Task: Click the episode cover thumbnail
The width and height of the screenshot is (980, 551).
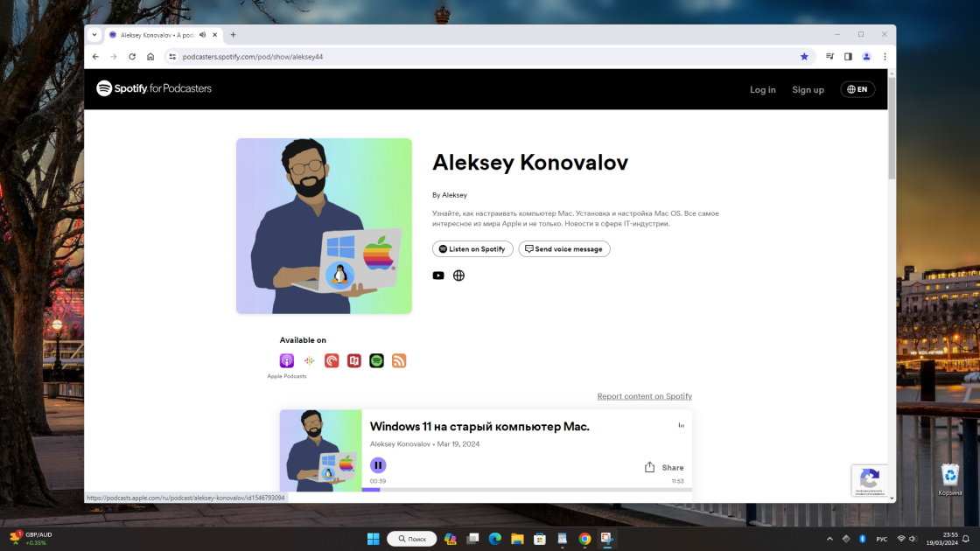Action: [320, 450]
